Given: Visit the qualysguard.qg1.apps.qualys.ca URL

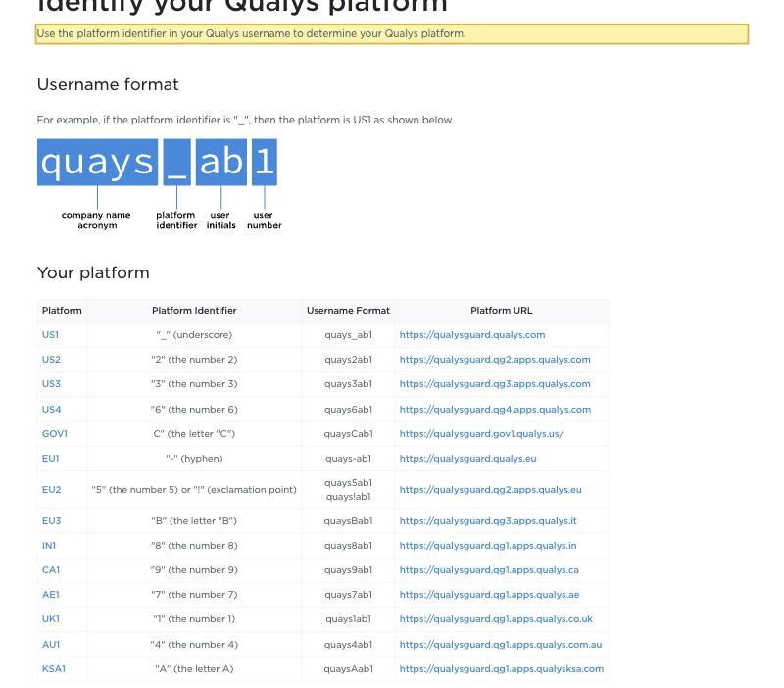Looking at the screenshot, I should tap(489, 570).
